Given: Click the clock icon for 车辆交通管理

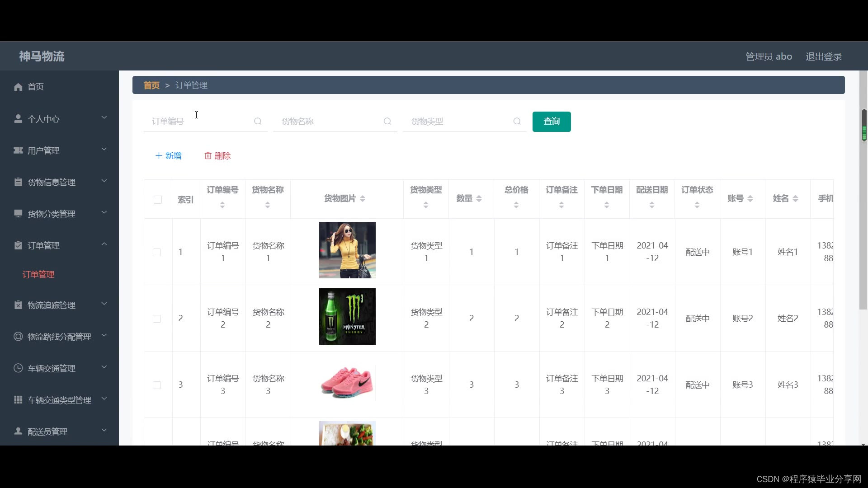Looking at the screenshot, I should (18, 368).
